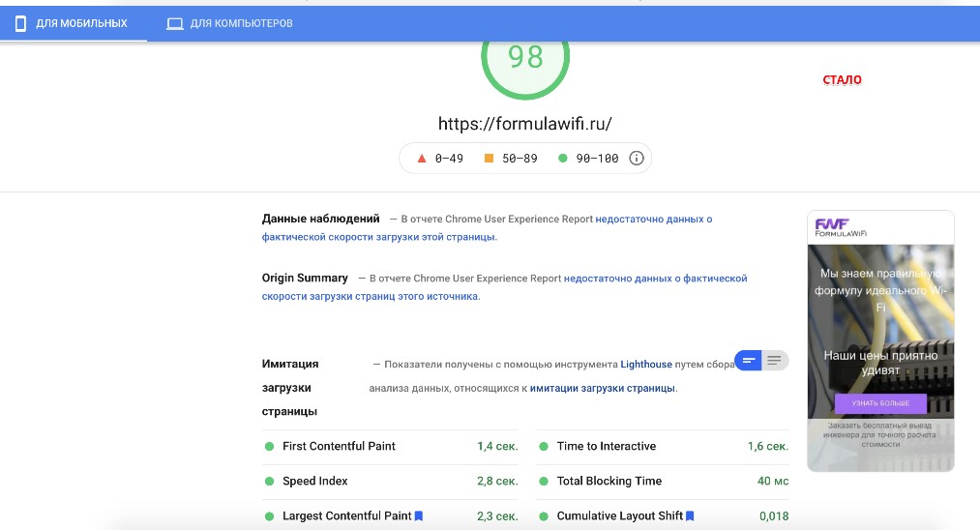Click the green dot beside Total Blocking Time

tap(544, 482)
